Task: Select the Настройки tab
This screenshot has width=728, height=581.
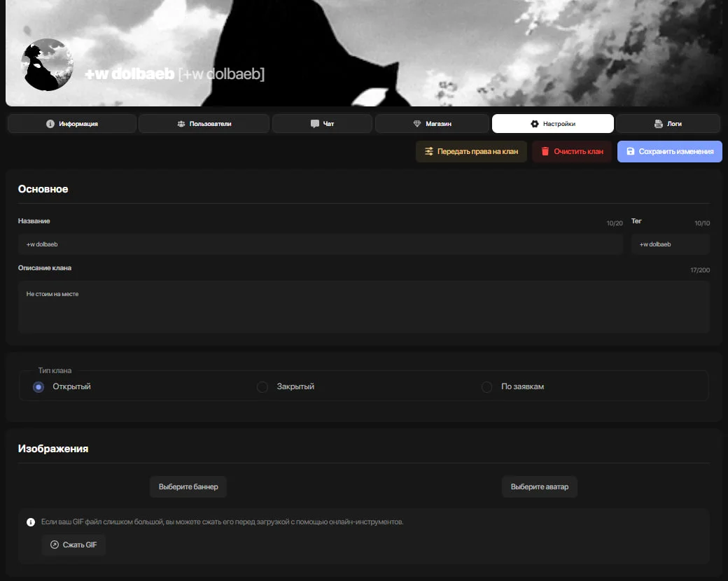Action: tap(553, 123)
